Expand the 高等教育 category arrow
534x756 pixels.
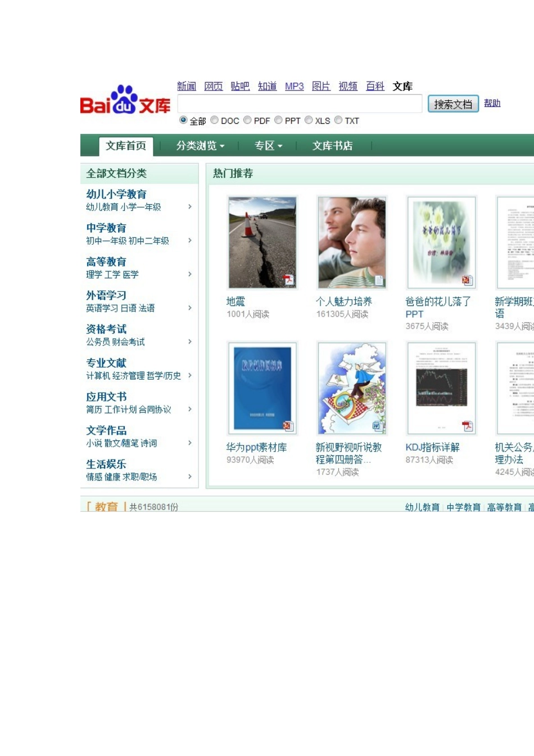[x=189, y=274]
